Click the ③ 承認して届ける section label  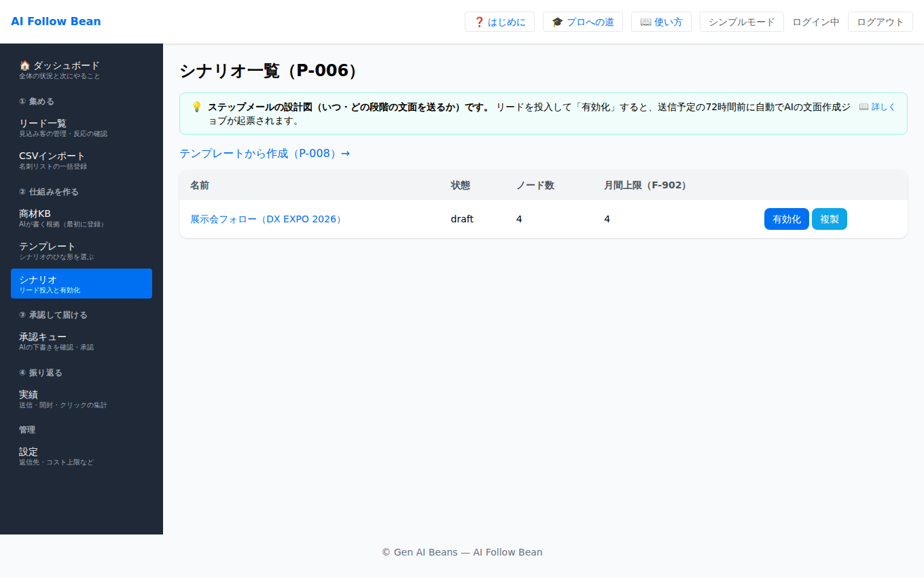53,315
